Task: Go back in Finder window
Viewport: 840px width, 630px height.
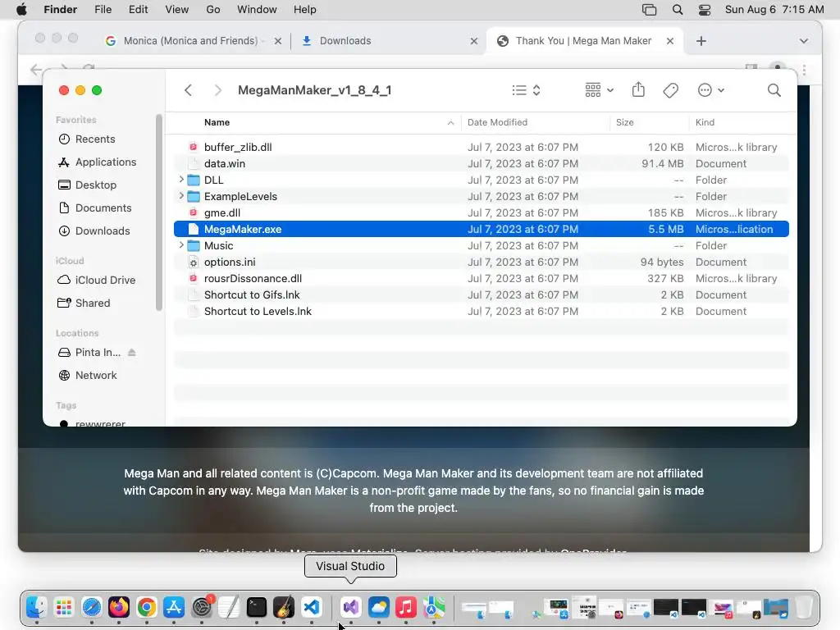Action: [188, 90]
